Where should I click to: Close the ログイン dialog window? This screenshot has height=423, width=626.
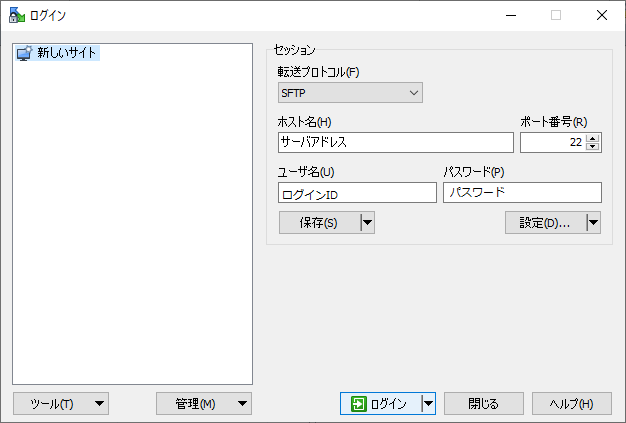point(602,15)
